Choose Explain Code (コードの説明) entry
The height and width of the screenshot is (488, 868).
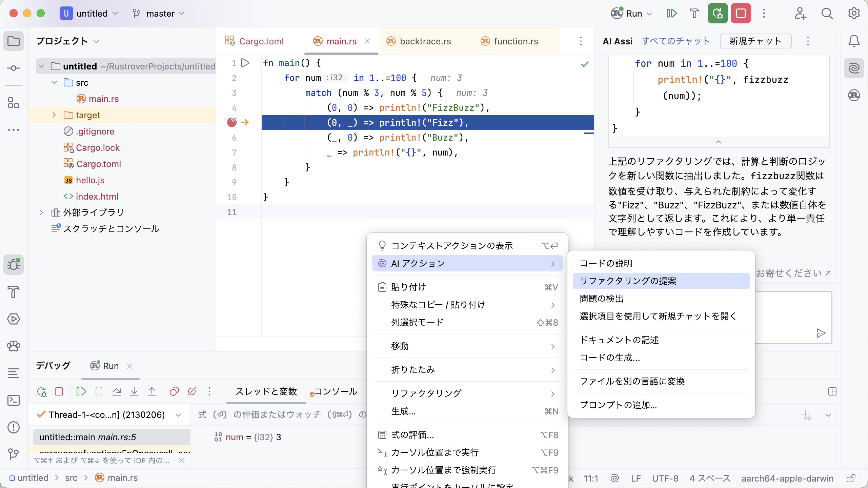click(661, 263)
